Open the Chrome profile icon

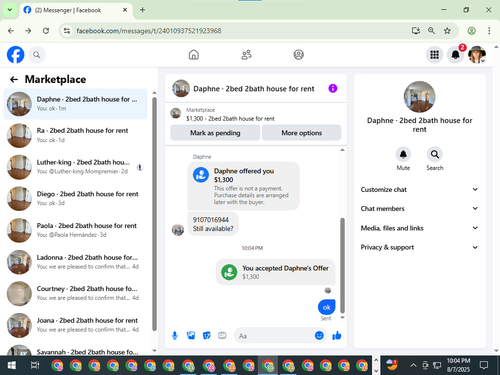click(x=471, y=31)
